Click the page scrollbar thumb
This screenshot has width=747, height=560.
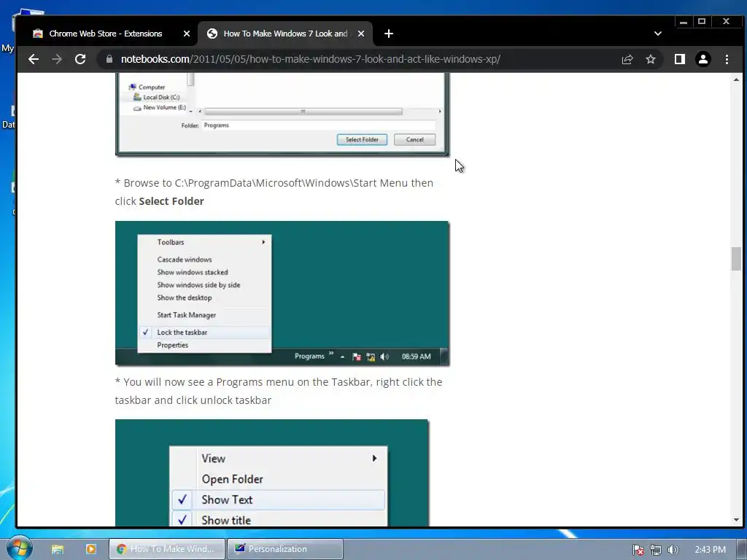pyautogui.click(x=737, y=259)
